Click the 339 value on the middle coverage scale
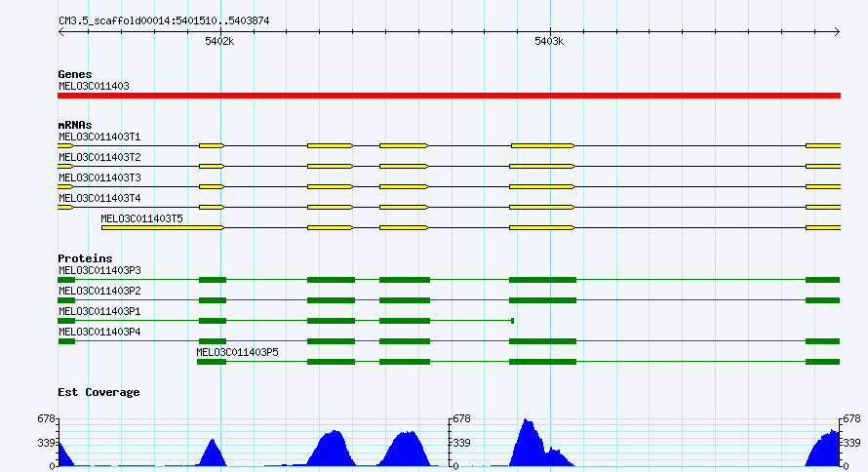Image resolution: width=868 pixels, height=472 pixels. pos(461,443)
